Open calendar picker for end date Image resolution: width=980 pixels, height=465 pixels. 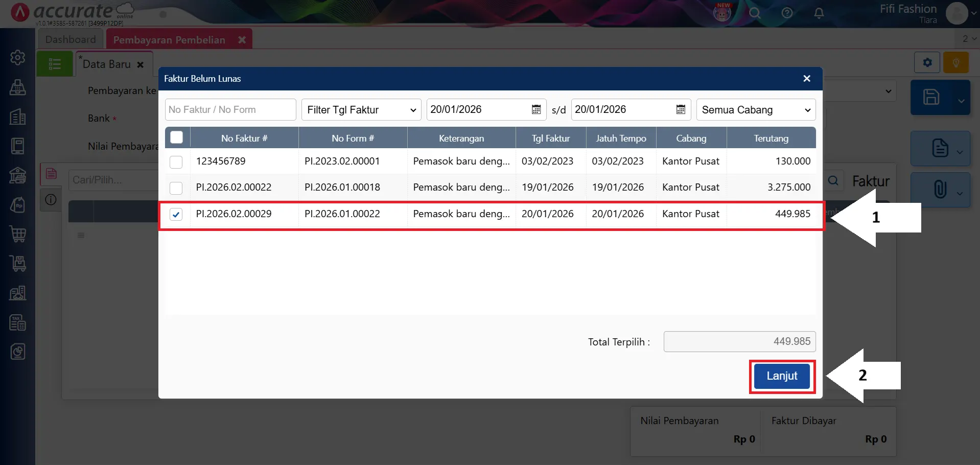(681, 109)
